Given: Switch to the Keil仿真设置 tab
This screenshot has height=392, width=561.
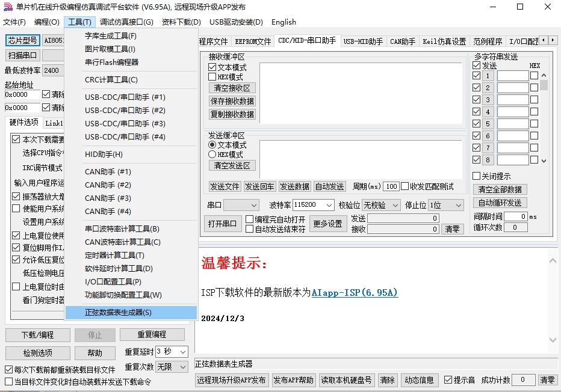Looking at the screenshot, I should pos(444,41).
